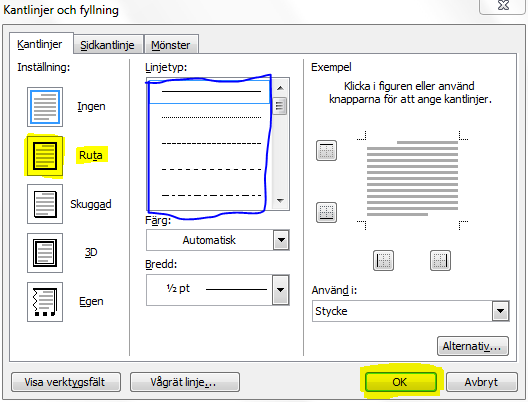Pick the Skuggad shadow border icon
The height and width of the screenshot is (402, 528).
click(x=45, y=204)
